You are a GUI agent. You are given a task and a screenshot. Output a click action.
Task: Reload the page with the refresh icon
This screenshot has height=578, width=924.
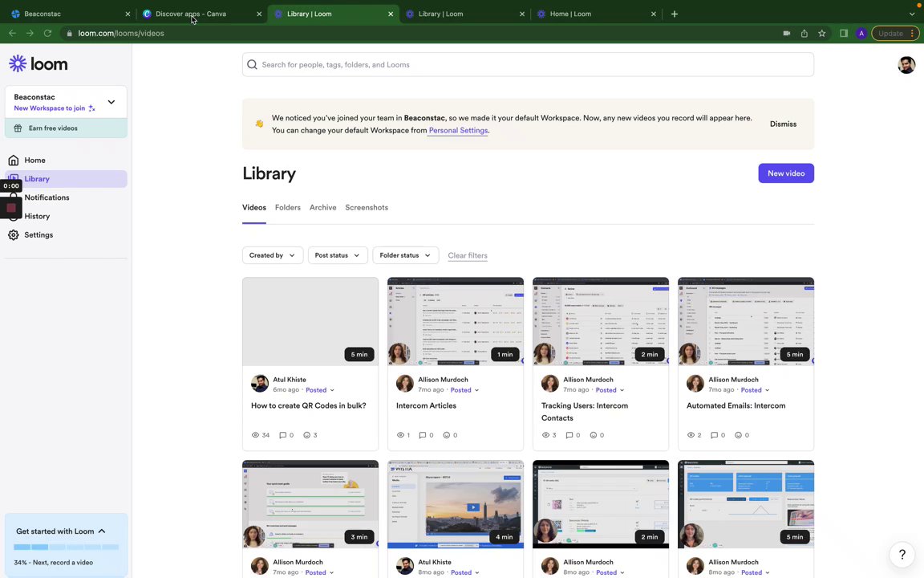point(48,33)
